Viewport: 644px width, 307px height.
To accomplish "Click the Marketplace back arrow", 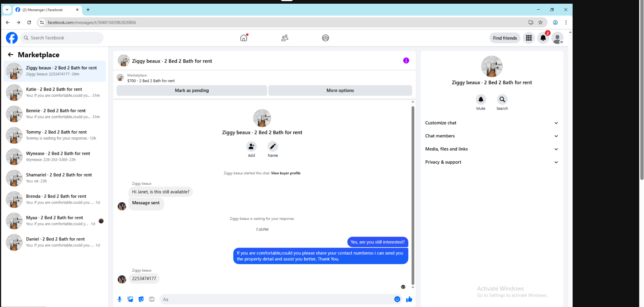I will point(11,55).
